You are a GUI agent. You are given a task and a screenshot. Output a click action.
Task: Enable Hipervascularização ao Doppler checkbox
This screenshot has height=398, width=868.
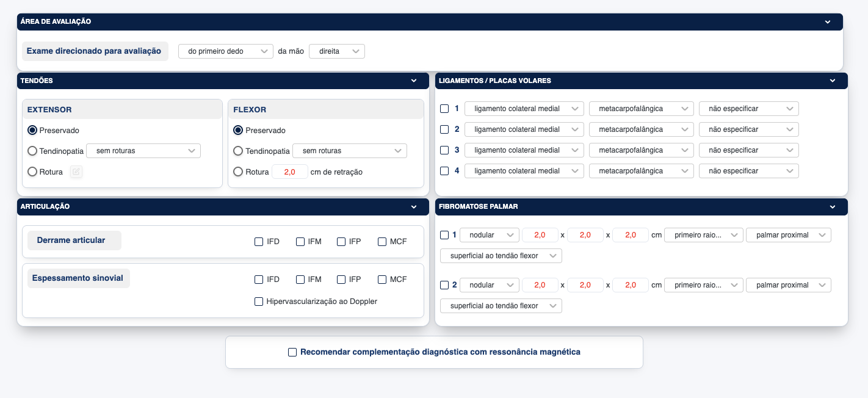click(259, 302)
